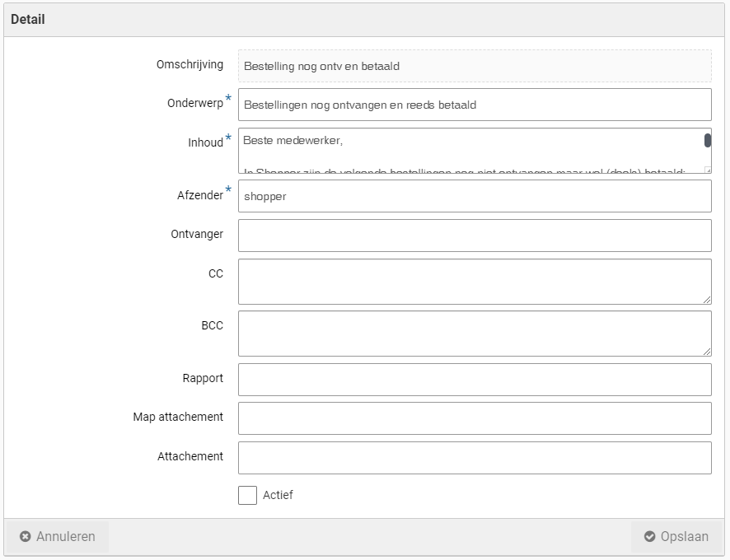
Task: Click the Inhoud text area scrollbar thumb
Action: tap(707, 140)
